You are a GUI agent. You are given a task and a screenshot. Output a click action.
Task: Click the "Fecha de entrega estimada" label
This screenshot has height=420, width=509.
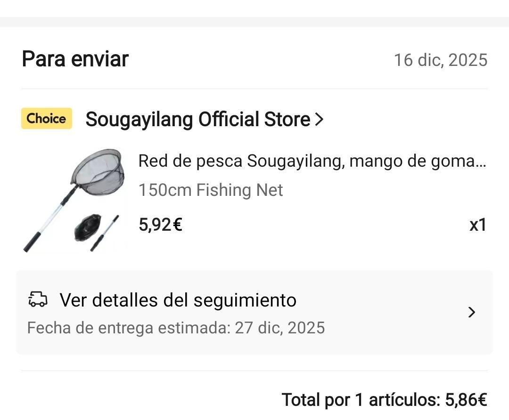pos(128,328)
